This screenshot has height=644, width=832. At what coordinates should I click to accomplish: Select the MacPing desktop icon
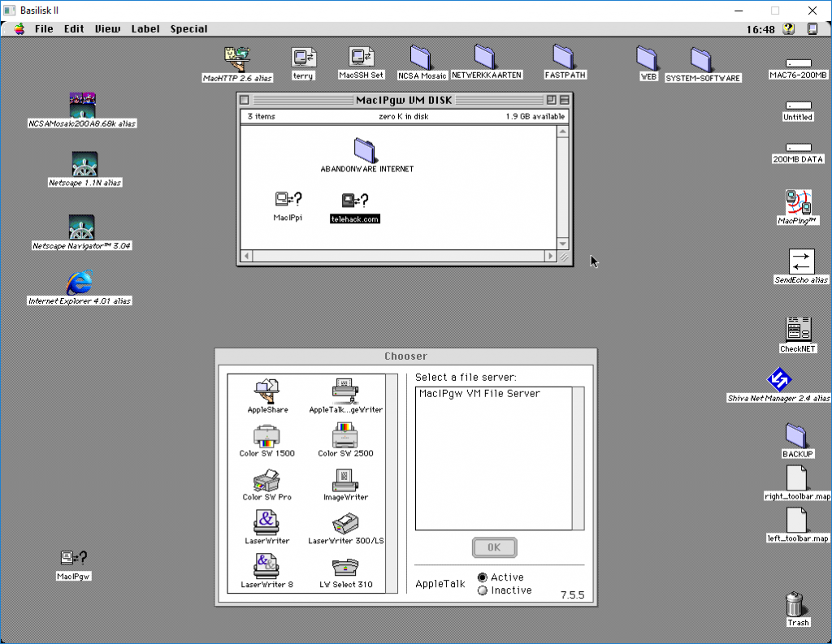pyautogui.click(x=797, y=203)
